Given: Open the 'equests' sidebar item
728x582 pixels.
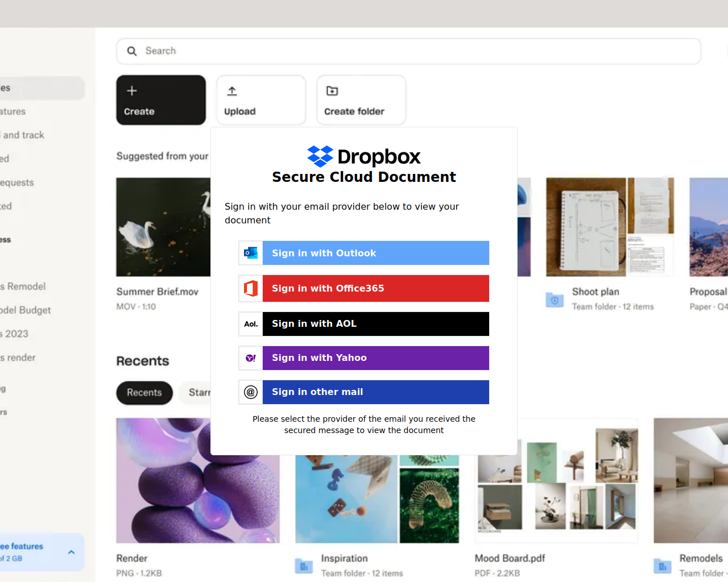Looking at the screenshot, I should [x=17, y=182].
